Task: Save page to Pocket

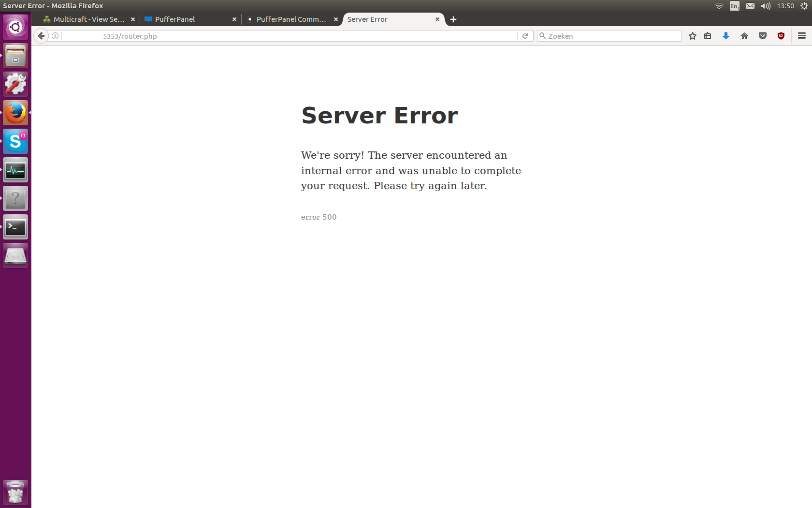Action: [x=763, y=36]
